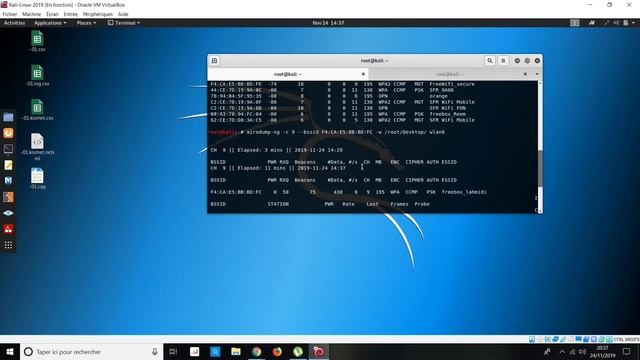Open terminal hamburger menu
The image size is (640, 360).
click(x=503, y=61)
